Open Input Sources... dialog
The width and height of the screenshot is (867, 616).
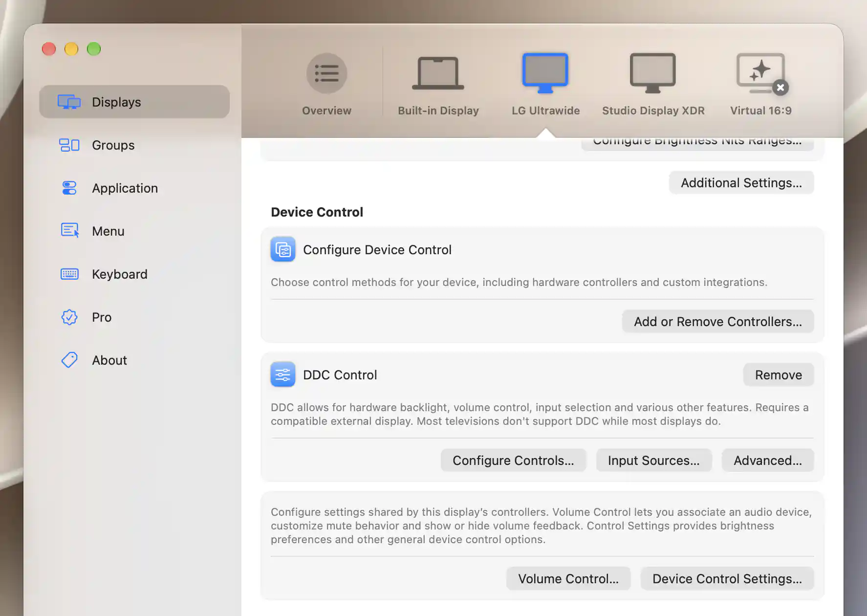pos(653,461)
